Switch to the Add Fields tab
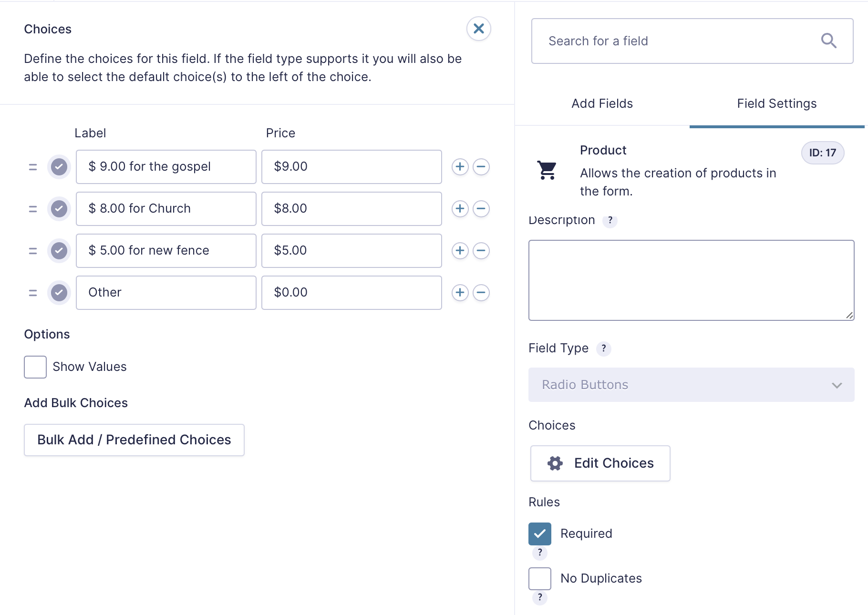This screenshot has height=615, width=868. click(x=602, y=103)
